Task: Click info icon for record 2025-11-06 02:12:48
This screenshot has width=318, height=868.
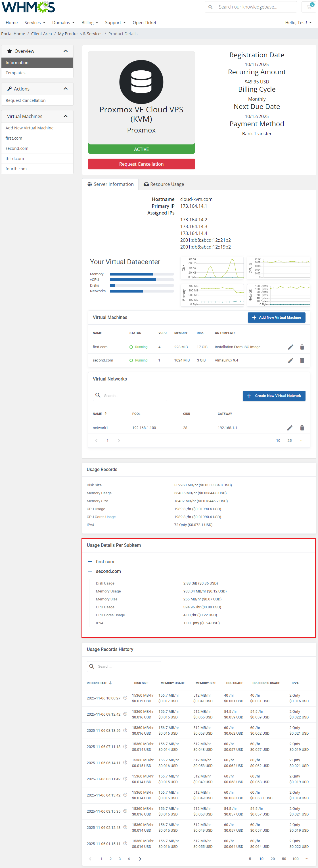Action: click(125, 827)
